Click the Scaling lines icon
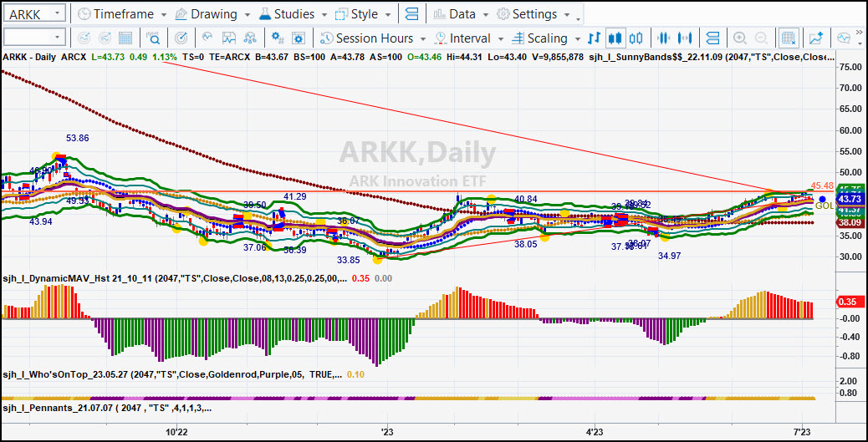 pos(518,38)
